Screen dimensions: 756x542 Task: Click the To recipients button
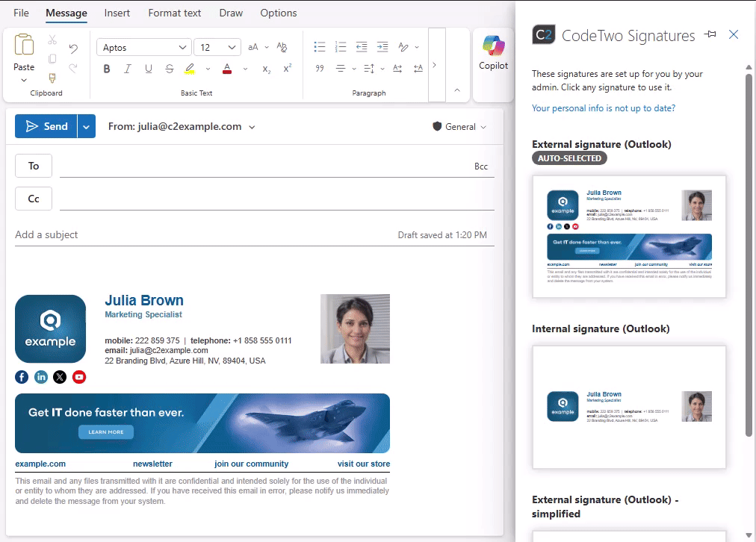(x=34, y=166)
